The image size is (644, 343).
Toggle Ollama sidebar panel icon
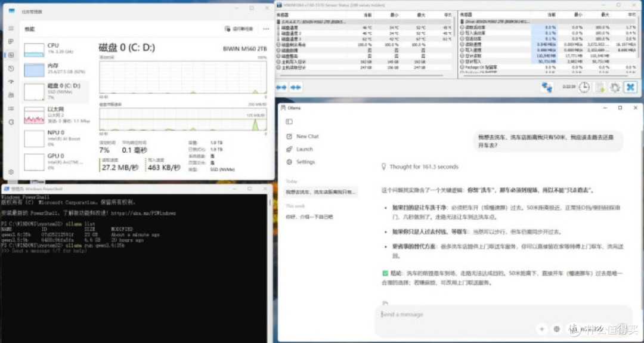click(289, 122)
